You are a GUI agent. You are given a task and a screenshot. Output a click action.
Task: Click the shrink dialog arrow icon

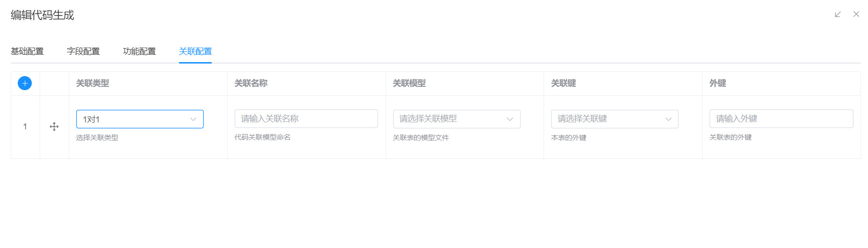[x=838, y=14]
